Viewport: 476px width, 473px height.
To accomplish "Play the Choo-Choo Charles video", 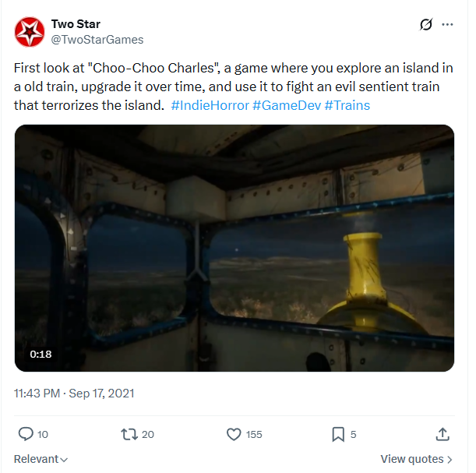I will pos(234,248).
